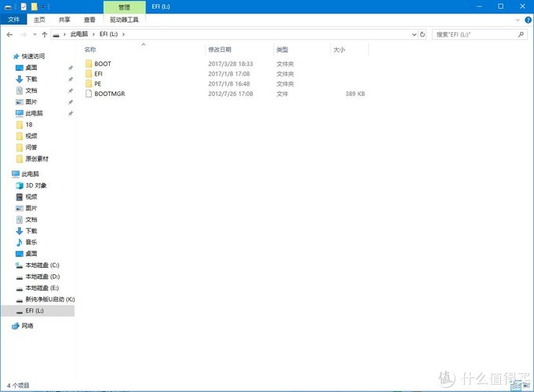Sort by 大小 column header
Image resolution: width=534 pixels, height=392 pixels.
pos(339,49)
